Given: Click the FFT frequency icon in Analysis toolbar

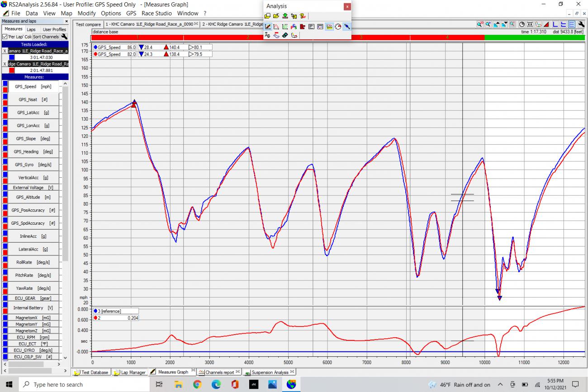Looking at the screenshot, I should point(267,35).
